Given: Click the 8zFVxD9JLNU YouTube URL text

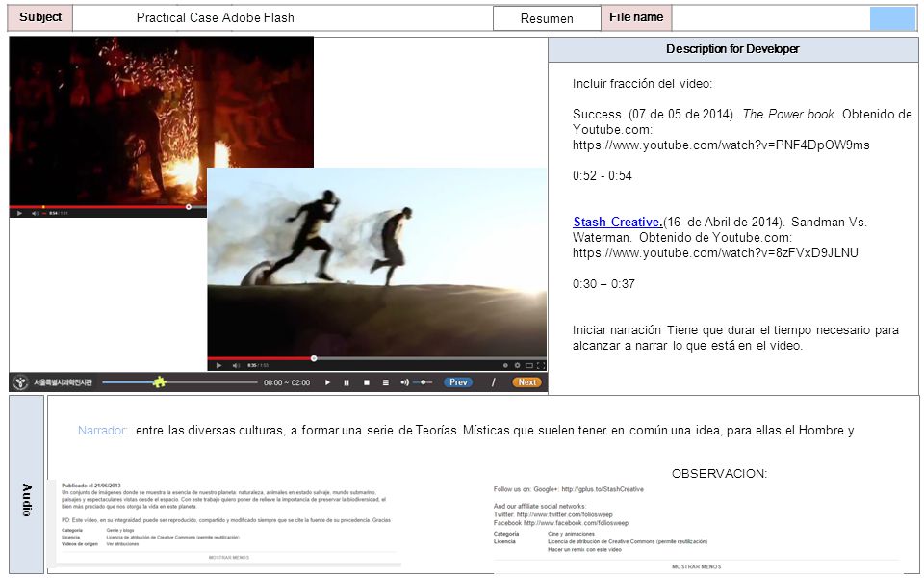Looking at the screenshot, I should [715, 253].
